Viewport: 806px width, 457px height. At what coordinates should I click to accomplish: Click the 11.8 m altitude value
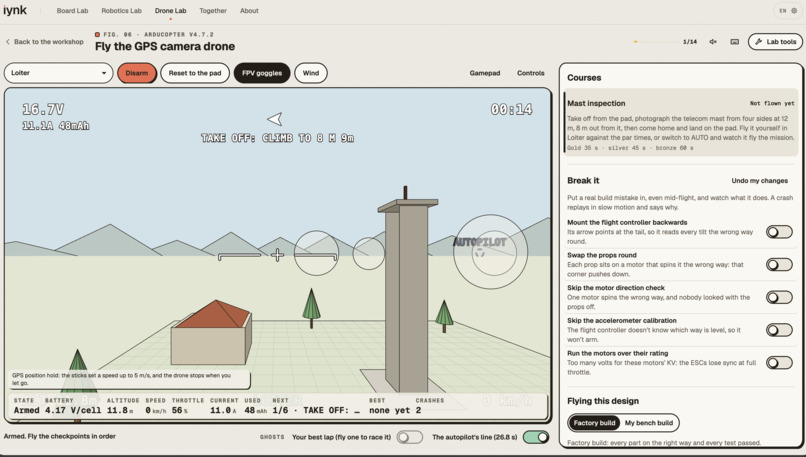tap(119, 410)
